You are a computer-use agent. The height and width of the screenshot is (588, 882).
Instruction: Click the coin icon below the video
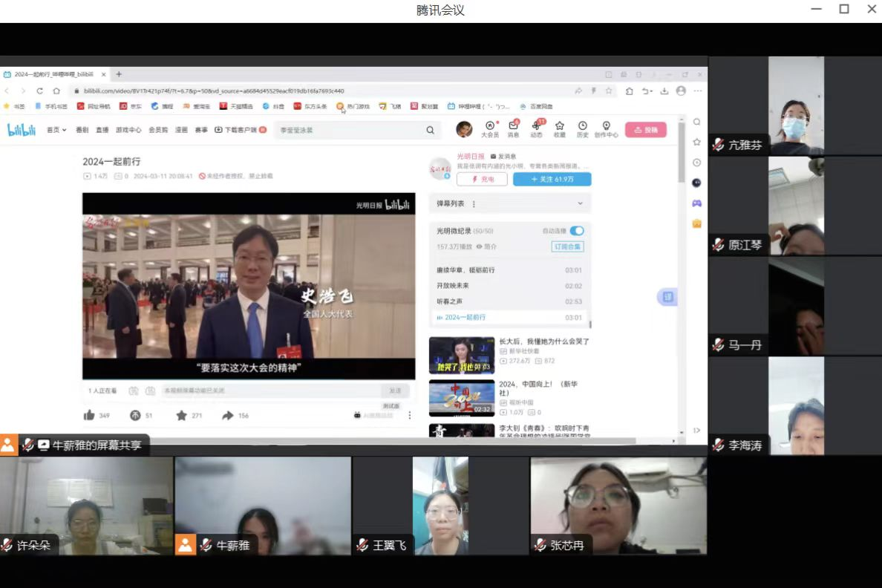[135, 416]
